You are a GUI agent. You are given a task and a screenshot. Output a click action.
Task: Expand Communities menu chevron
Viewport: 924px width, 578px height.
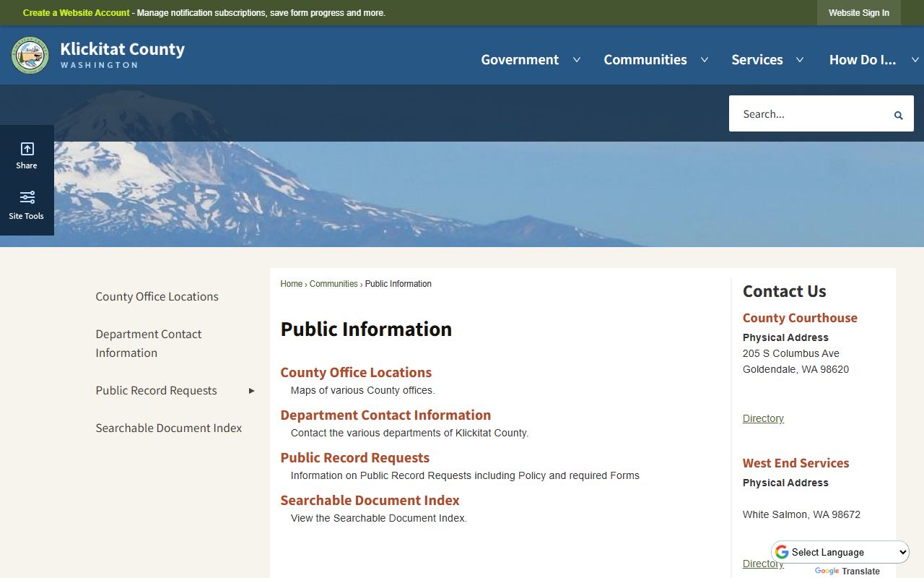705,60
